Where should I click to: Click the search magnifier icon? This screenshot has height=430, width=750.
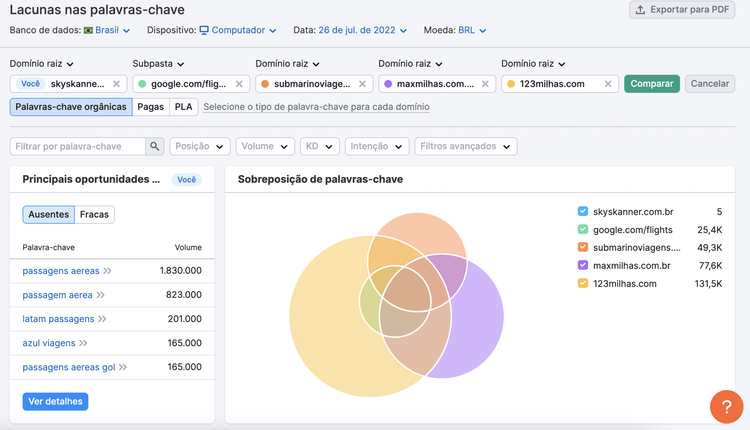pos(154,146)
